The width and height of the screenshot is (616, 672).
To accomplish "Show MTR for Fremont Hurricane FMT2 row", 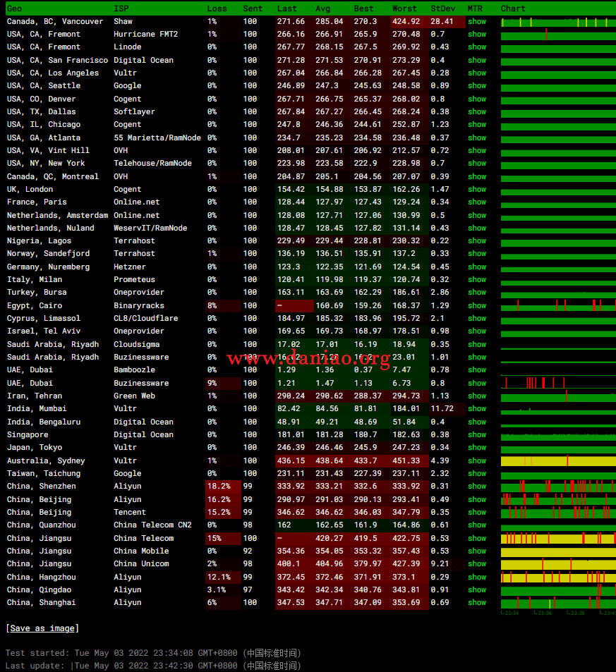I will pos(477,35).
